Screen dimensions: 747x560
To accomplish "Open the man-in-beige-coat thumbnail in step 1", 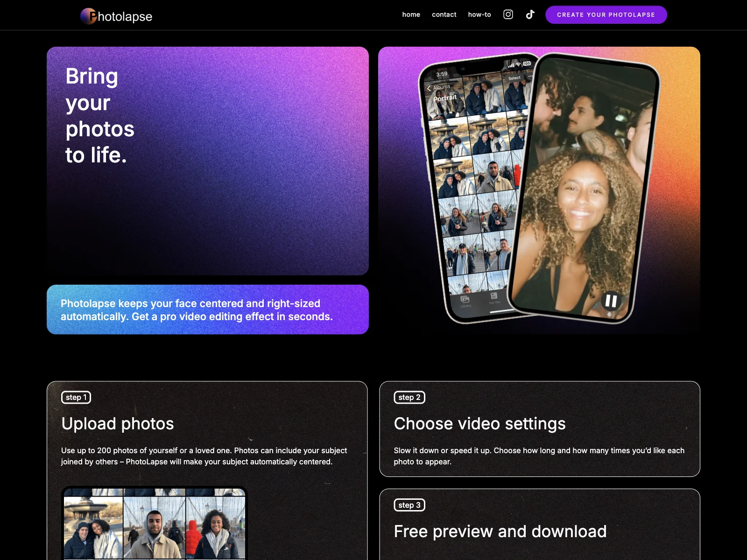I will (x=155, y=527).
